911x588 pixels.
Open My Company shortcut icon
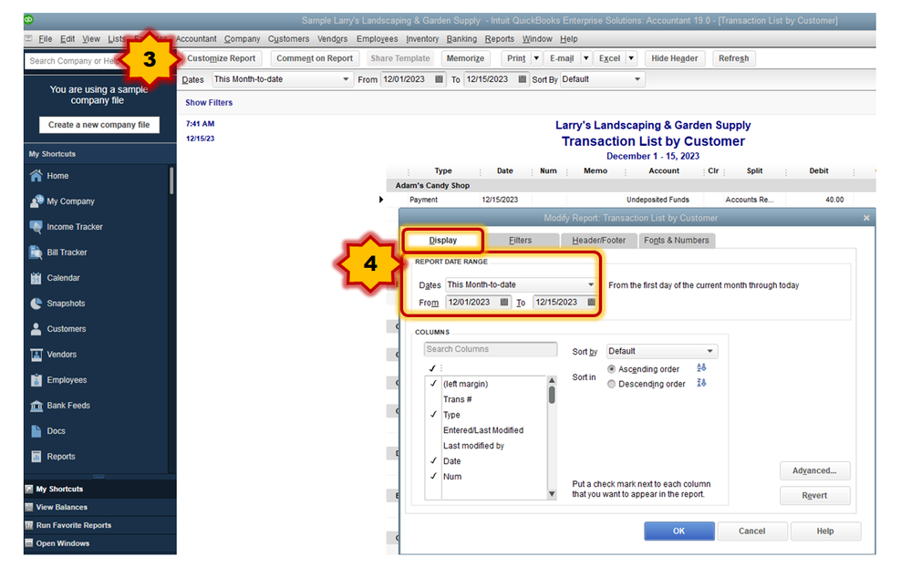(x=36, y=201)
